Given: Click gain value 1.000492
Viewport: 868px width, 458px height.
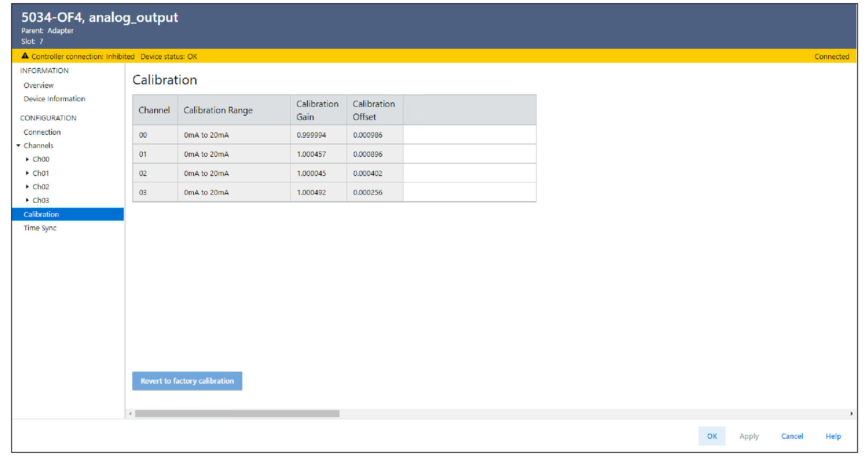Looking at the screenshot, I should 311,192.
